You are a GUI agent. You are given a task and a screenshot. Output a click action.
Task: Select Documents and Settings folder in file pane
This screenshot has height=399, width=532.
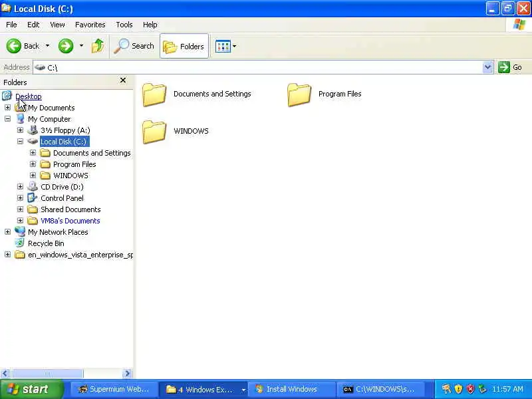coord(196,94)
